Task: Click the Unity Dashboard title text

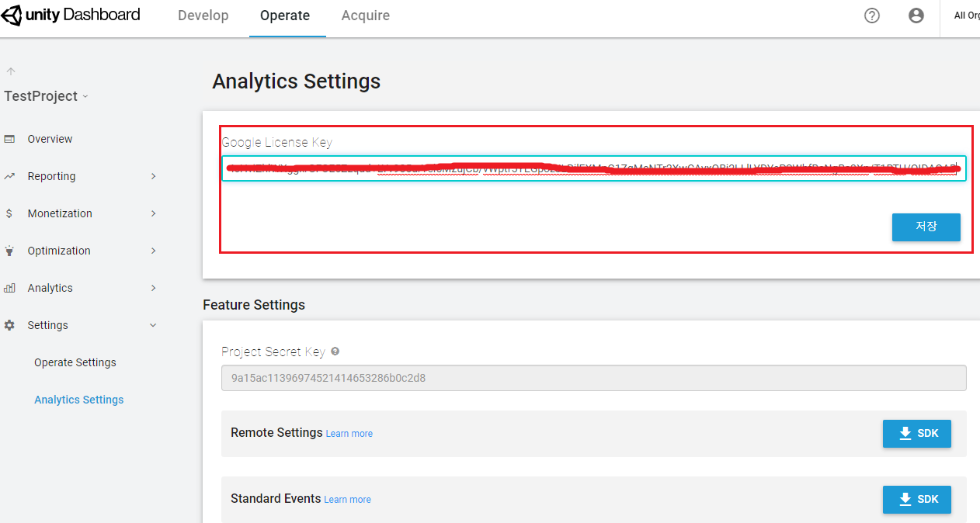Action: [x=82, y=15]
